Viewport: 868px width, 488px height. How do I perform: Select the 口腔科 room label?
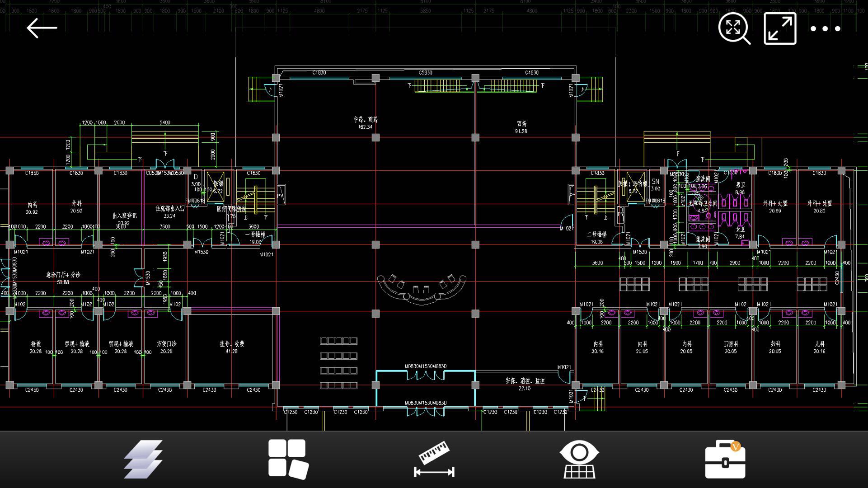pos(731,344)
